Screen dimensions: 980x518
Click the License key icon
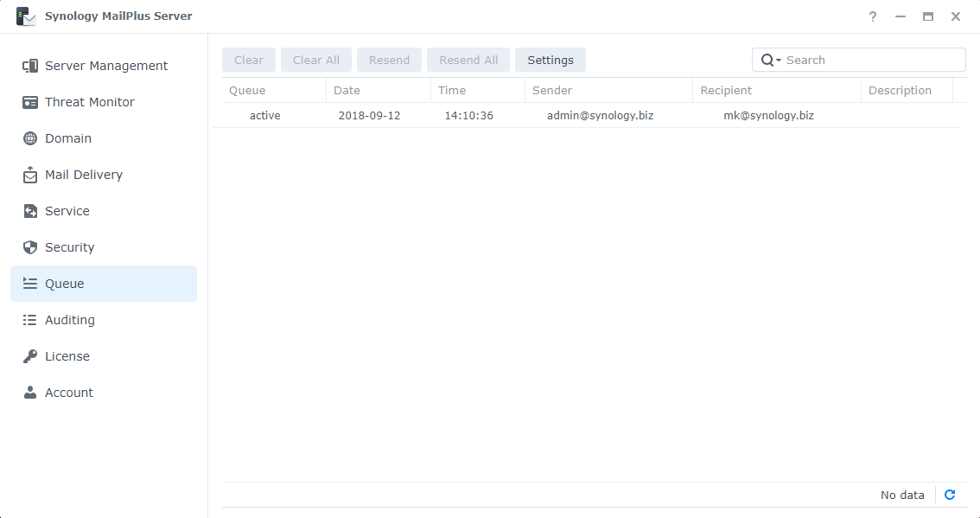(x=30, y=356)
